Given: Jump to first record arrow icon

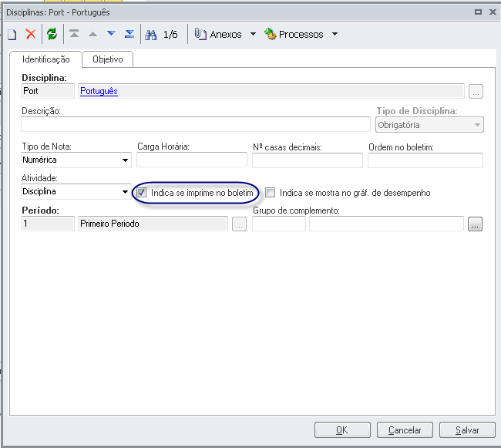Looking at the screenshot, I should pyautogui.click(x=74, y=34).
